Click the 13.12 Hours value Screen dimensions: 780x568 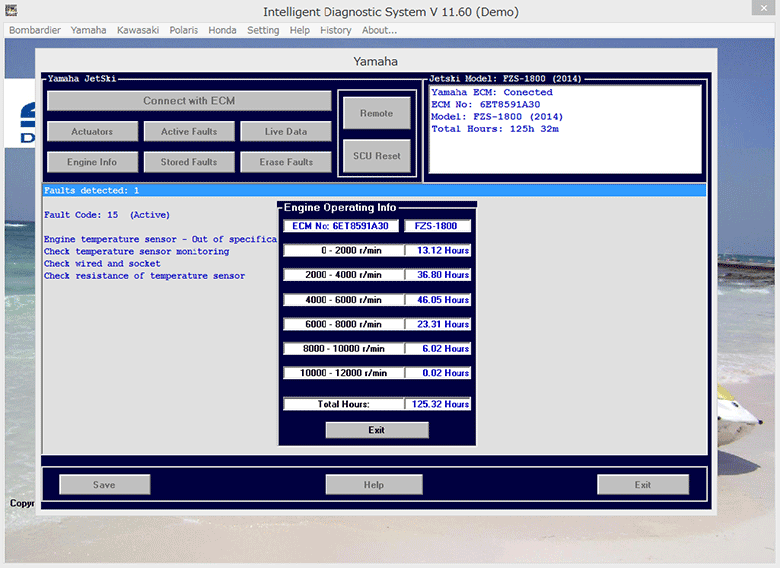coord(438,251)
